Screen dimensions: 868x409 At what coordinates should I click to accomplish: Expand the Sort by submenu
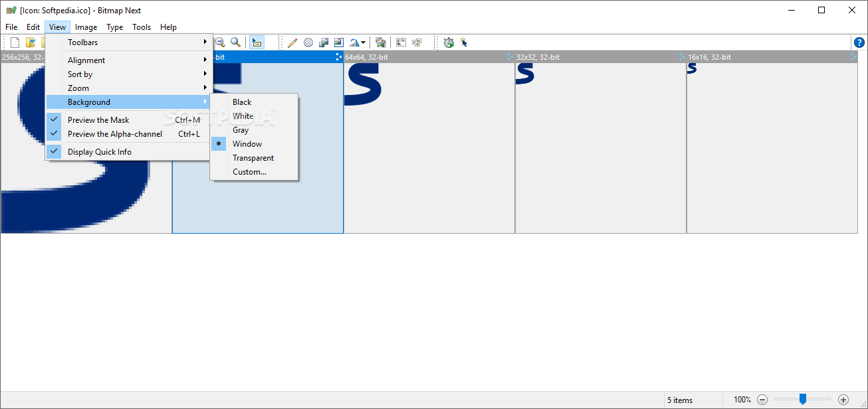click(x=129, y=74)
